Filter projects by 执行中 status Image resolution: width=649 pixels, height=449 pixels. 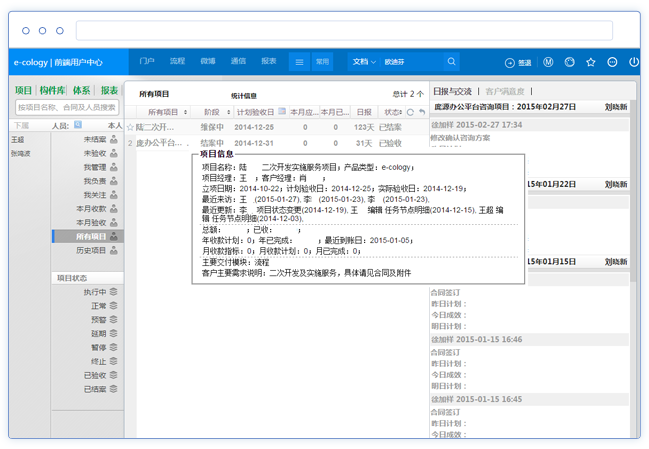point(96,292)
